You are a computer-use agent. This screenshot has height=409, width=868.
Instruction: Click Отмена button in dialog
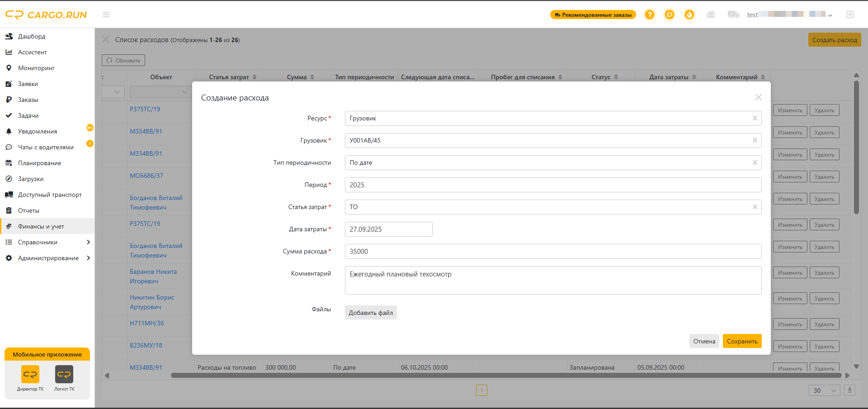click(x=704, y=341)
